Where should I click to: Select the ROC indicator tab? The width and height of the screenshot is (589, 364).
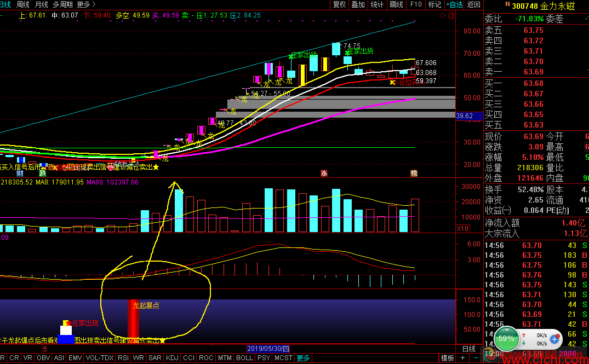tap(206, 358)
